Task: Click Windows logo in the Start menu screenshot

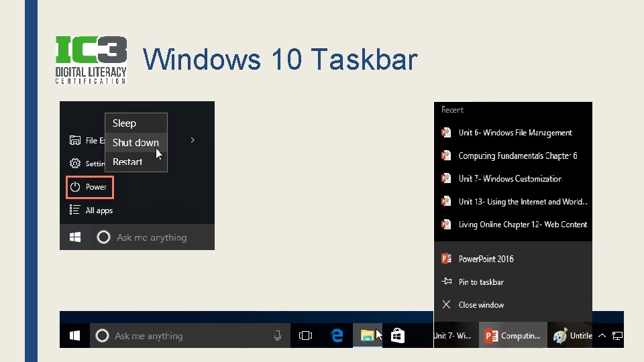Action: (75, 237)
